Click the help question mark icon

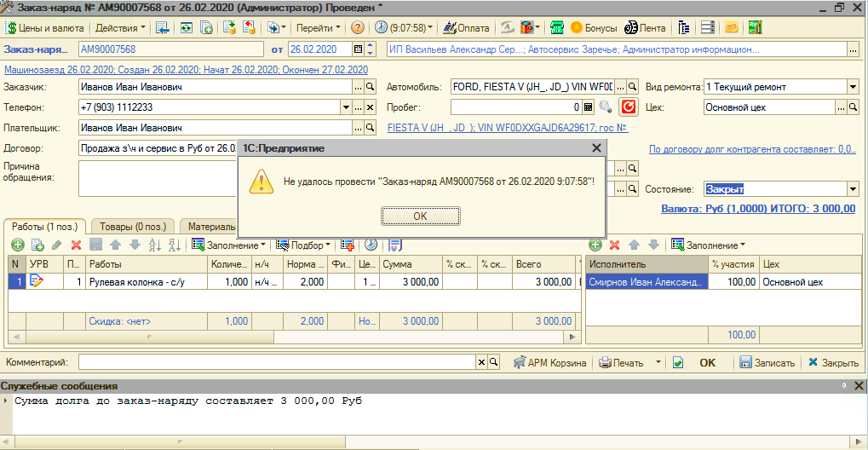point(358,27)
